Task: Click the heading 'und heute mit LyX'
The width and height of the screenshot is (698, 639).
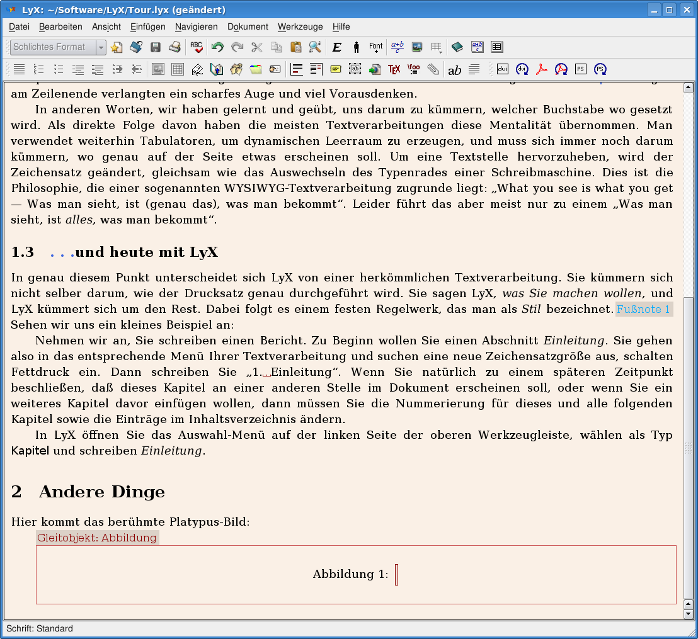Action: 147,252
